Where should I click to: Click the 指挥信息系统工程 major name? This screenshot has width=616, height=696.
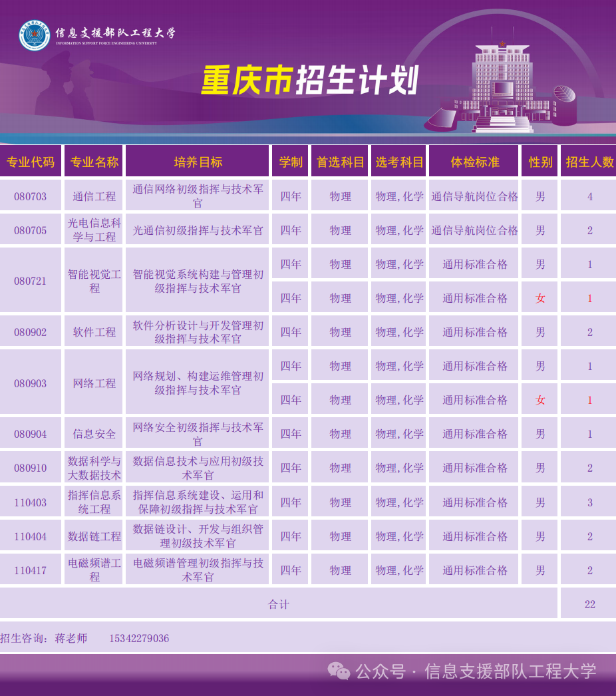tap(94, 502)
